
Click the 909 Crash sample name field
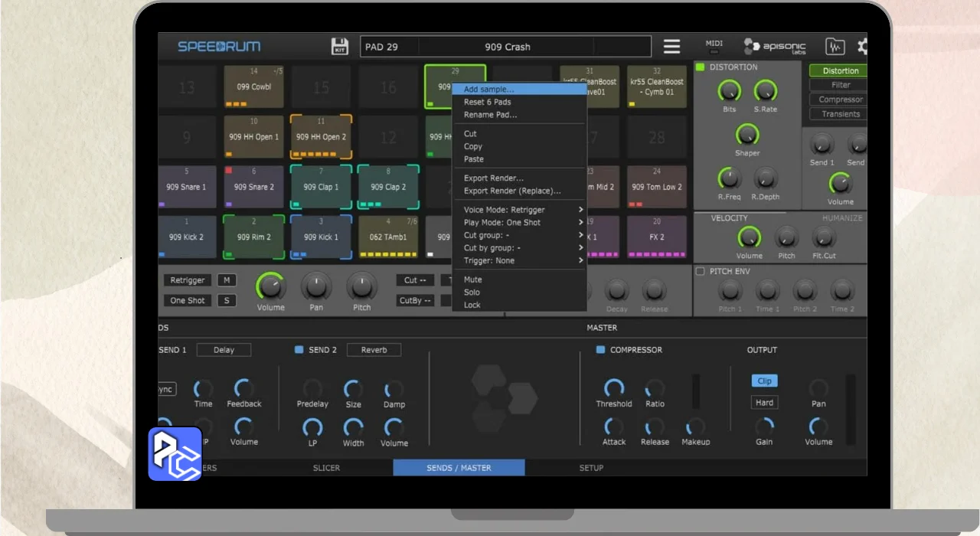507,47
